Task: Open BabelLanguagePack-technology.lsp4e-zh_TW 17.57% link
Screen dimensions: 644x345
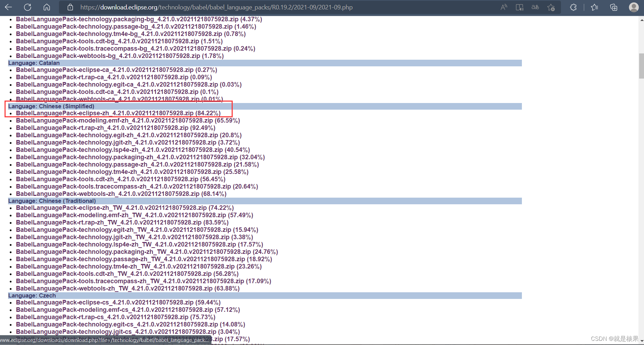Action: pos(140,244)
